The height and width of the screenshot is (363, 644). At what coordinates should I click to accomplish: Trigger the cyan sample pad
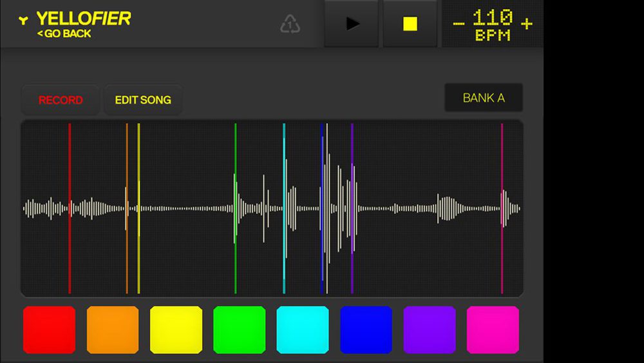(x=302, y=329)
